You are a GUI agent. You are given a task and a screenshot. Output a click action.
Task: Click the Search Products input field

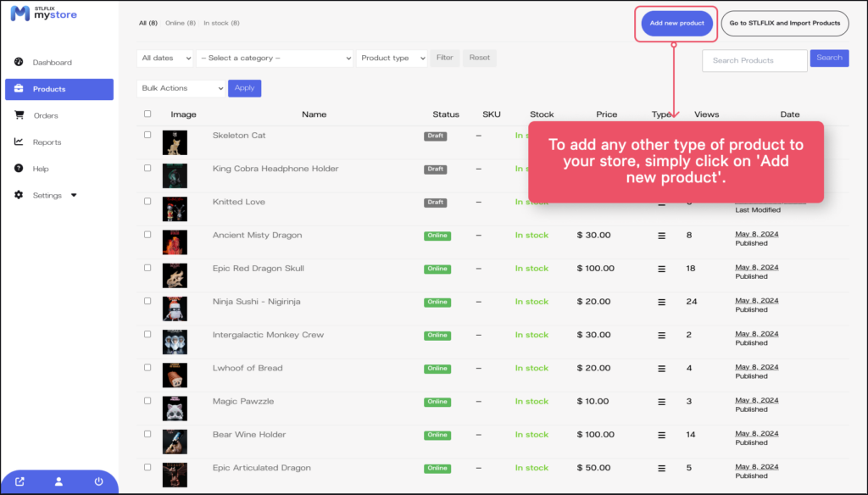point(754,60)
